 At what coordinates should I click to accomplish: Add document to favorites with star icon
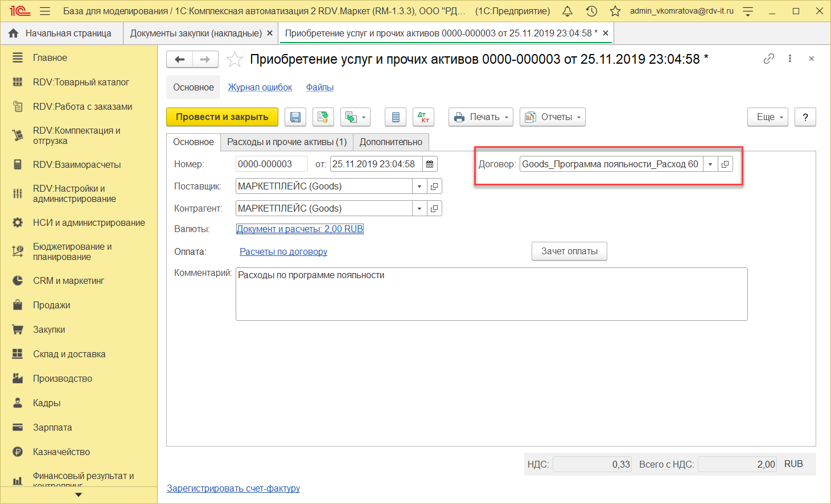[235, 60]
